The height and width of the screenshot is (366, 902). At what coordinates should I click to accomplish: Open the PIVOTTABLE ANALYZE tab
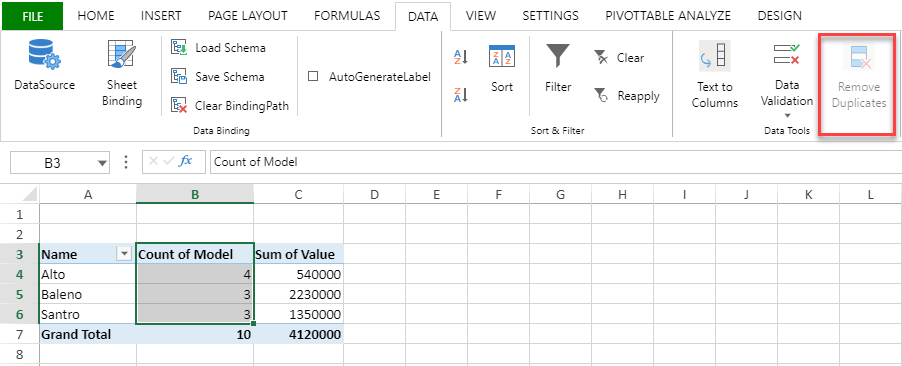click(668, 16)
